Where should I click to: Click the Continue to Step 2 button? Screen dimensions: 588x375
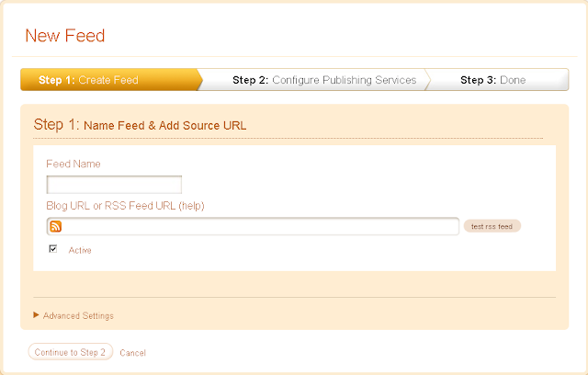point(70,352)
